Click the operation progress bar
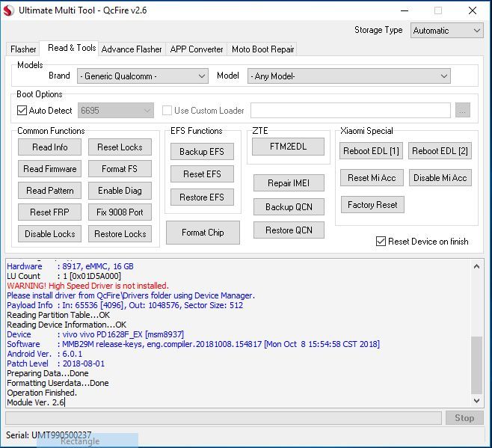492x448 pixels. tap(224, 418)
